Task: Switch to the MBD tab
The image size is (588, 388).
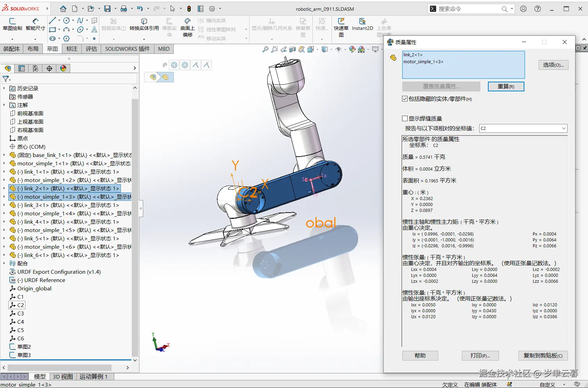Action: (164, 49)
